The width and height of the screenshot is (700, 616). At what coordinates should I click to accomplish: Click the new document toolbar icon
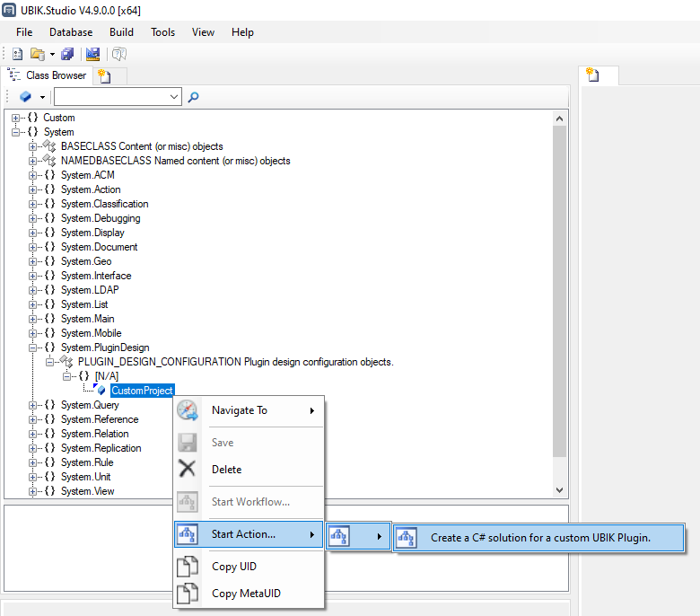(x=18, y=55)
